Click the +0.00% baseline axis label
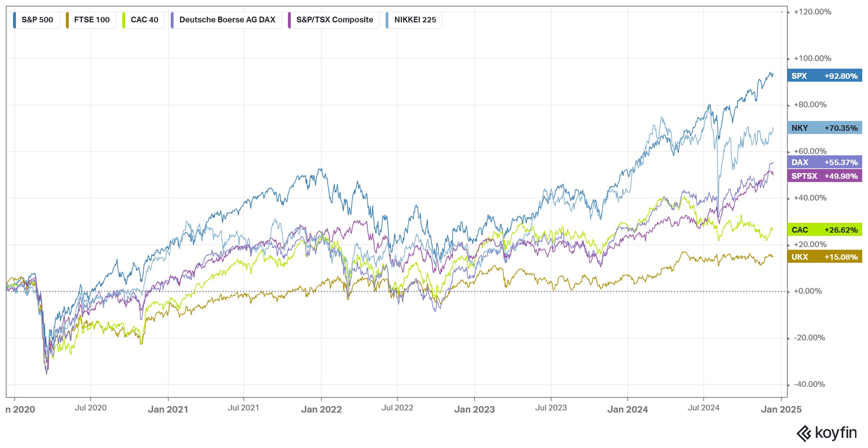 pos(808,291)
